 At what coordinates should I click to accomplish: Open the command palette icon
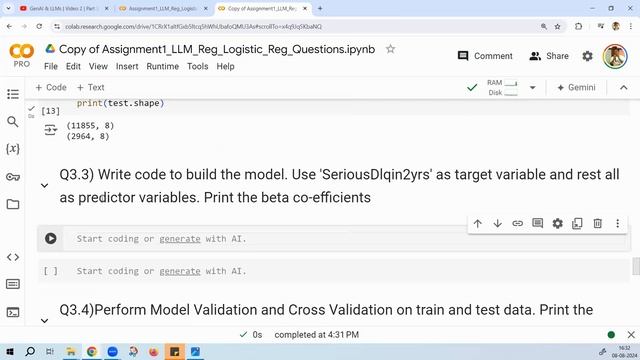[13, 284]
